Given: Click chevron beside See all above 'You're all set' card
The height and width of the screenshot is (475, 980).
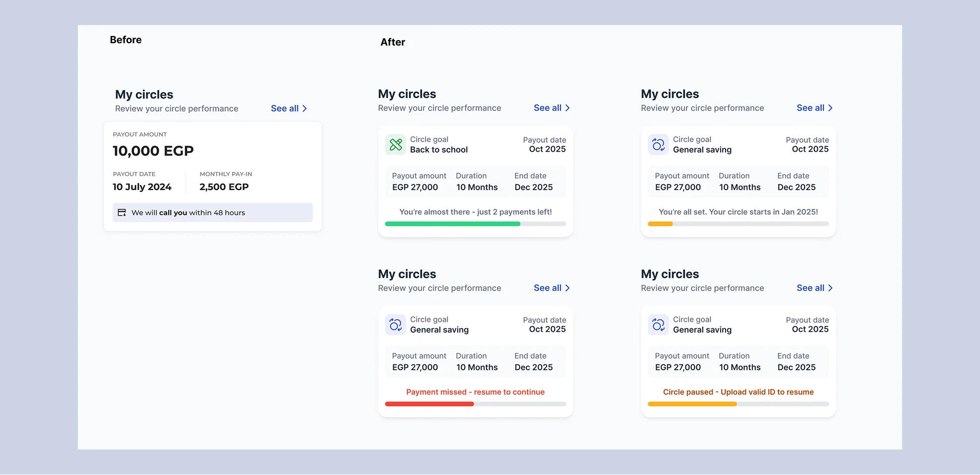Looking at the screenshot, I should [x=830, y=108].
